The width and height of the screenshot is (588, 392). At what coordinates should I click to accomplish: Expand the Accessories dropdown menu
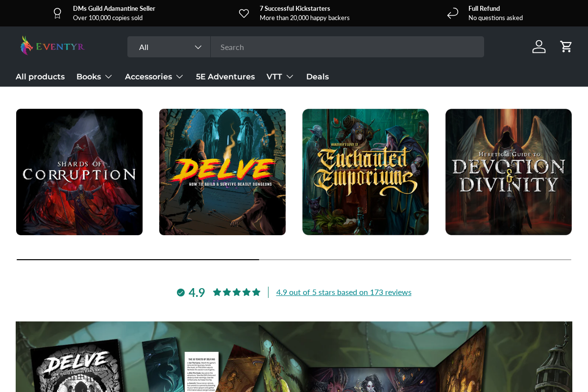[x=154, y=76]
